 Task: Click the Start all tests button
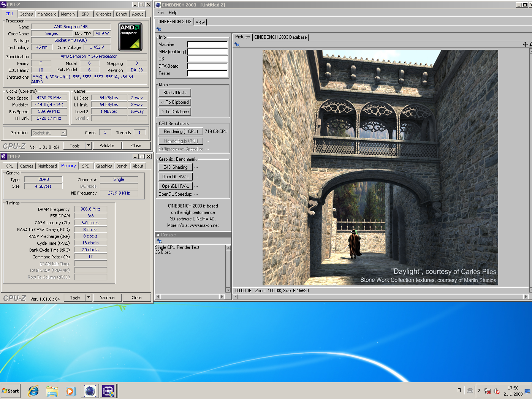click(x=175, y=93)
